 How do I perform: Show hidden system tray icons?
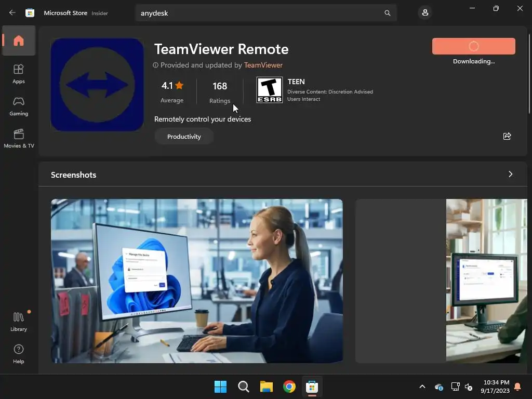(x=422, y=387)
